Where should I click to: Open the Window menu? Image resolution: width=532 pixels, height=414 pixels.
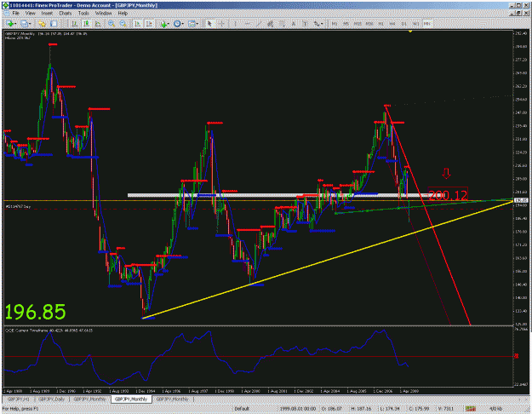point(104,14)
